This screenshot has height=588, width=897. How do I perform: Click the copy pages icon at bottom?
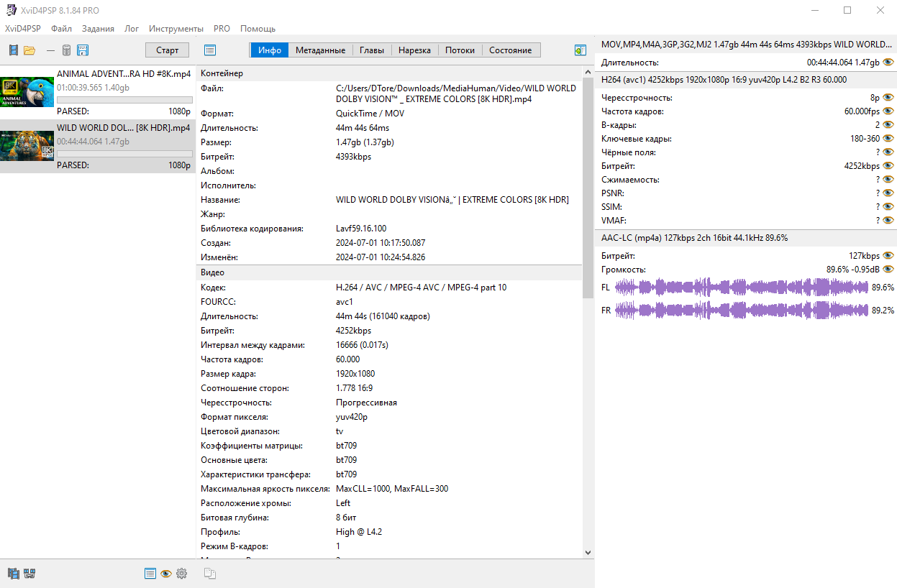pyautogui.click(x=210, y=574)
